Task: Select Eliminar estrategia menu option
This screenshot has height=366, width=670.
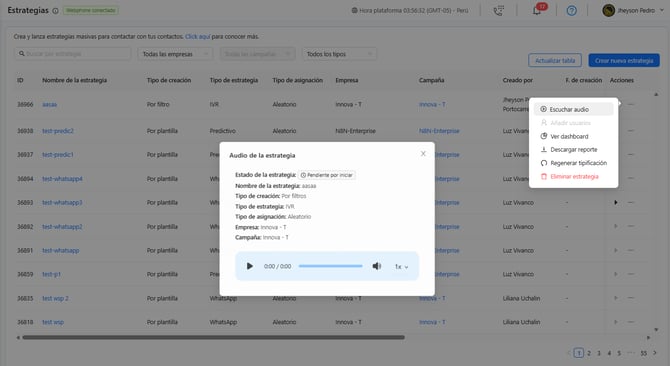Action: pos(573,176)
